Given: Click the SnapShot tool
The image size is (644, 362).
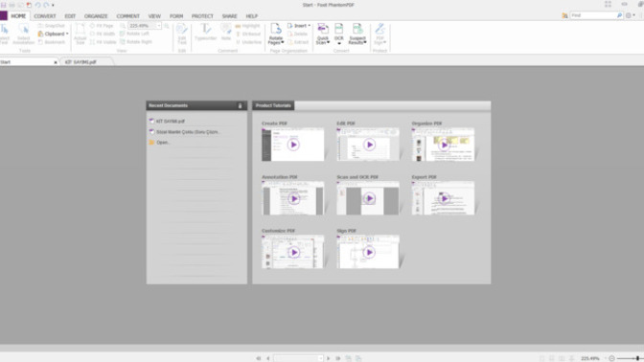Looking at the screenshot, I should pos(52,26).
